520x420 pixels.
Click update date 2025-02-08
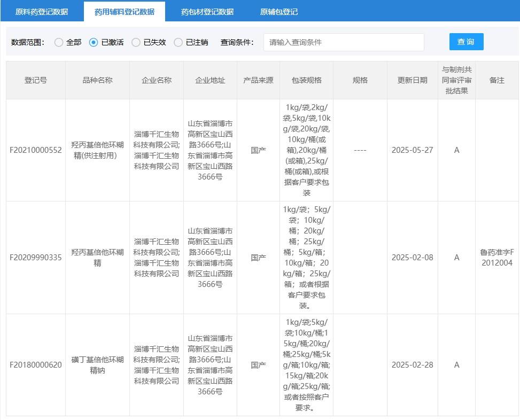pos(413,258)
